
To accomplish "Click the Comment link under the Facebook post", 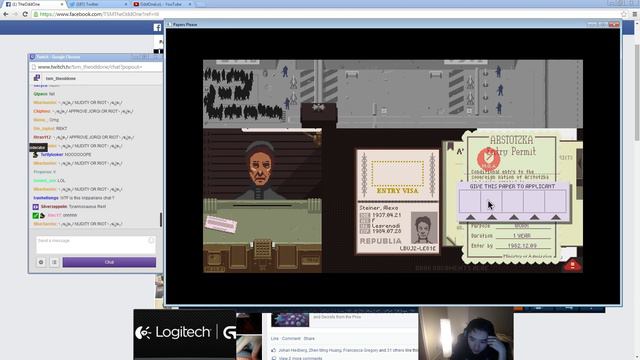I will tap(291, 338).
